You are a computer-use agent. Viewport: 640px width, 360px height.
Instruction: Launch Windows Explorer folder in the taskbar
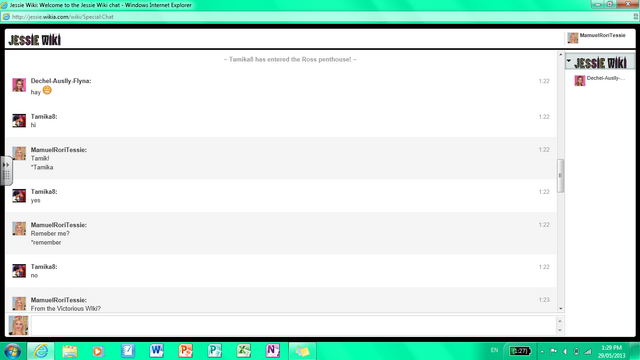(70, 351)
